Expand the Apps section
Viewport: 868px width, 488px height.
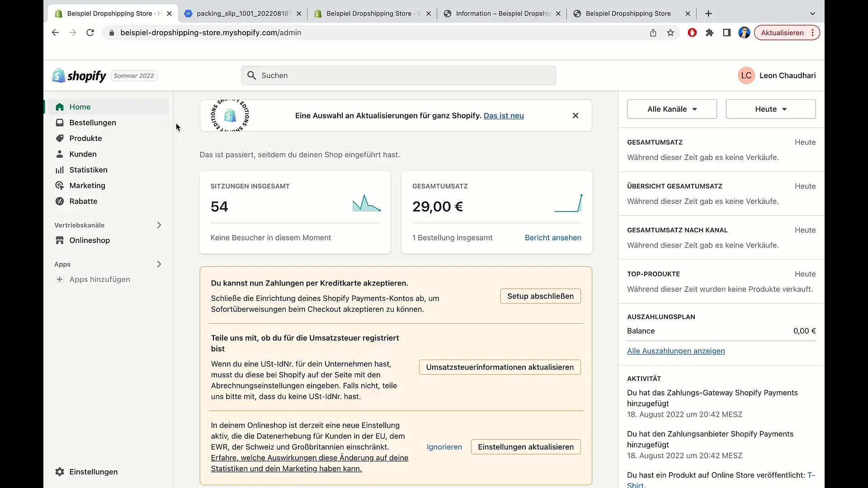[x=160, y=264]
